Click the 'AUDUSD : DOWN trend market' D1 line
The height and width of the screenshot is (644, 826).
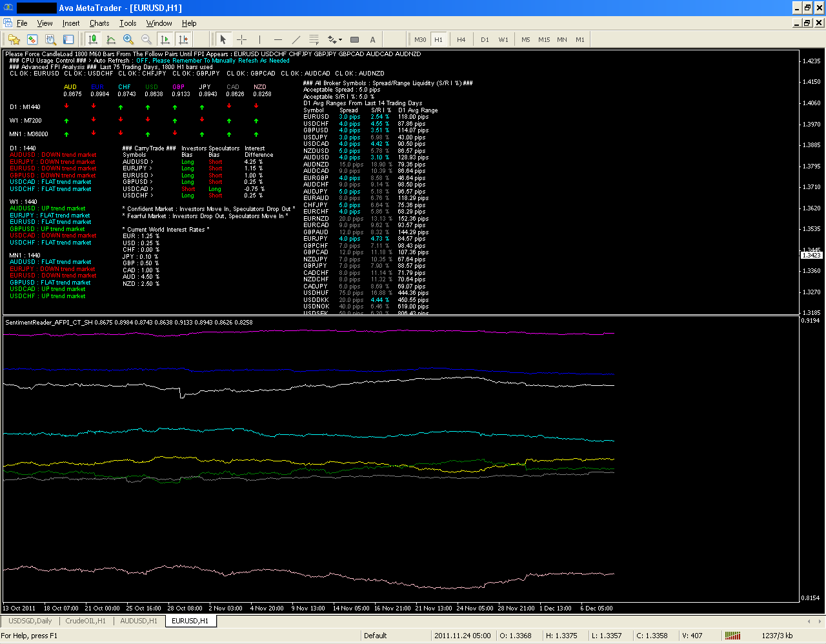53,155
